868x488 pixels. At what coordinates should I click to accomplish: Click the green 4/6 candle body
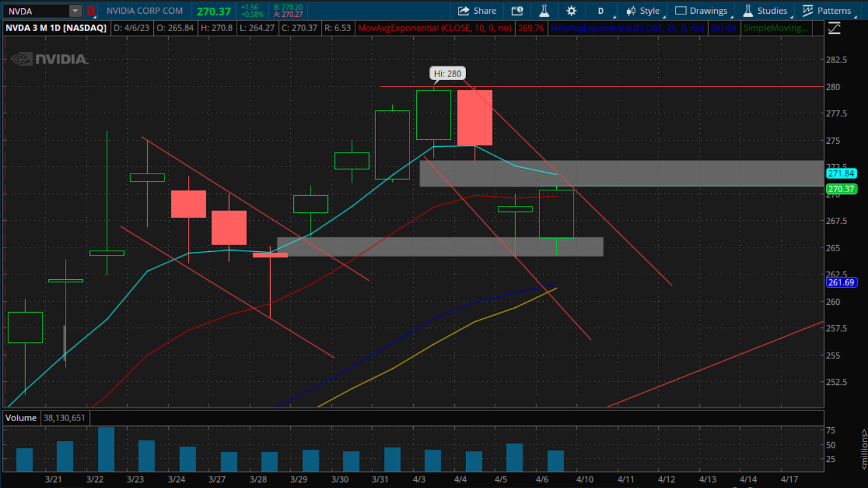[556, 214]
